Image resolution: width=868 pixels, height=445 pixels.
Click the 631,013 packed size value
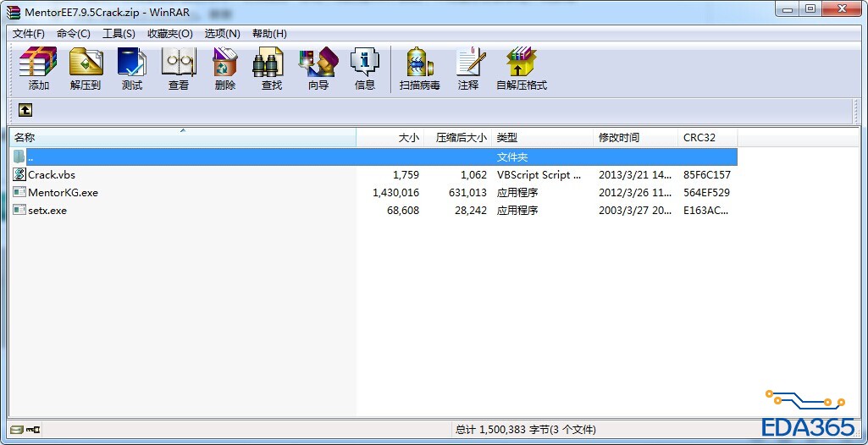point(467,192)
